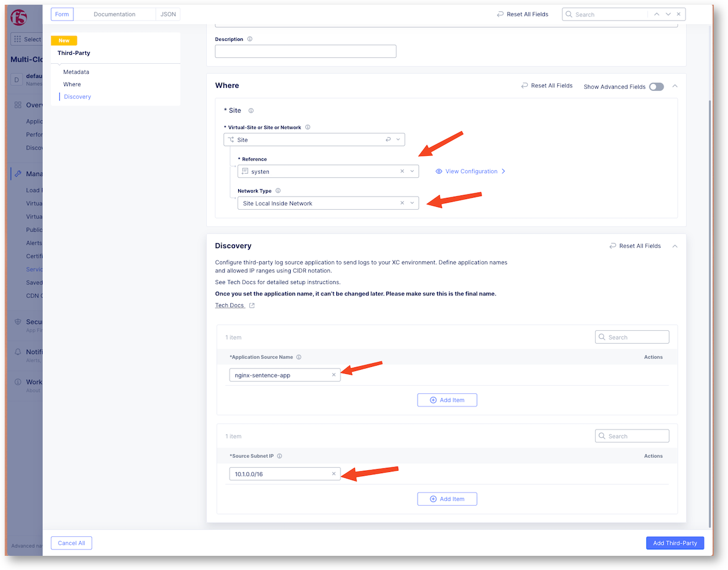
Task: Click the View Configuration link
Action: (x=470, y=171)
